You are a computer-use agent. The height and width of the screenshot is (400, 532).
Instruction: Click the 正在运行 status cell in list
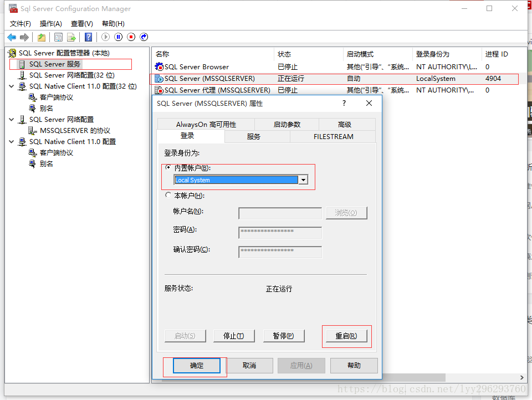(291, 78)
